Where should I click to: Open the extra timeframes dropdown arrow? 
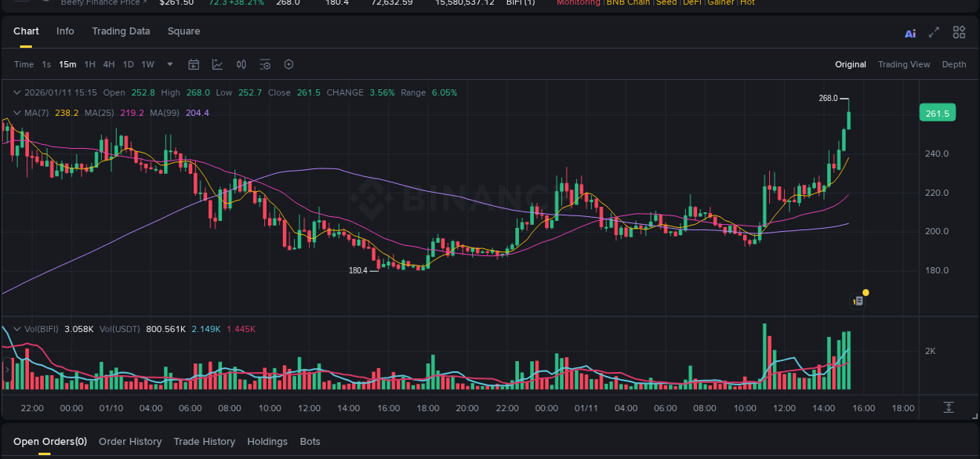(x=169, y=64)
